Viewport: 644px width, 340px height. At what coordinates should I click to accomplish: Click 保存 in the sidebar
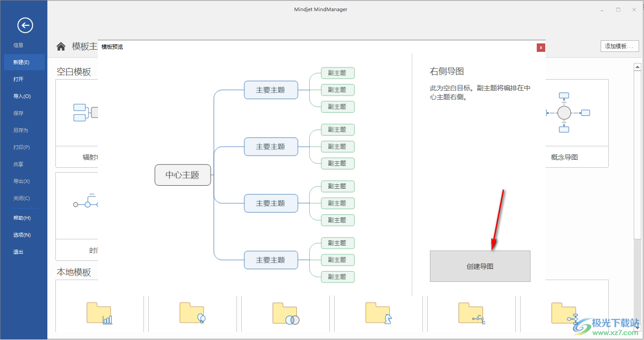point(18,113)
